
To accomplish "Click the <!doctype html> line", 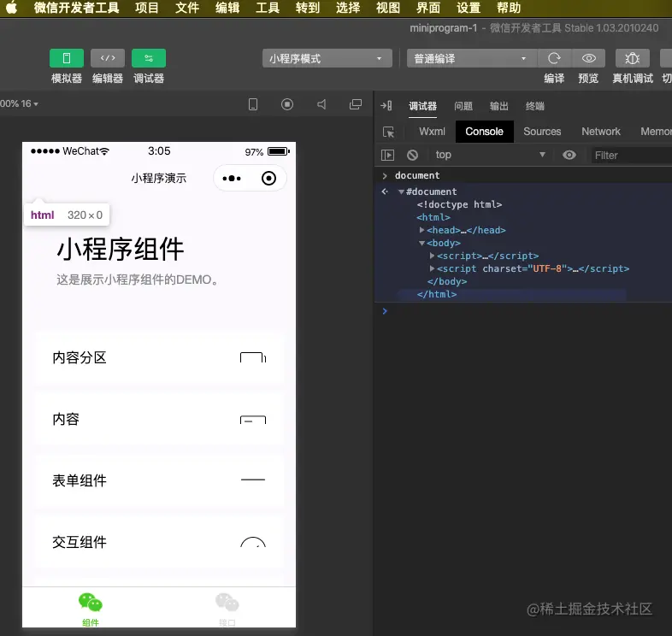I will (x=459, y=204).
